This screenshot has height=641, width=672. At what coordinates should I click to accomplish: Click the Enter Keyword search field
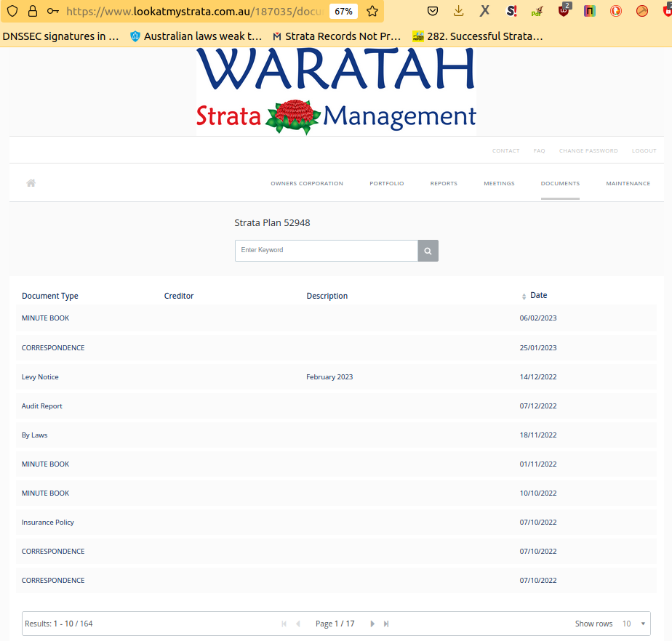tap(326, 251)
